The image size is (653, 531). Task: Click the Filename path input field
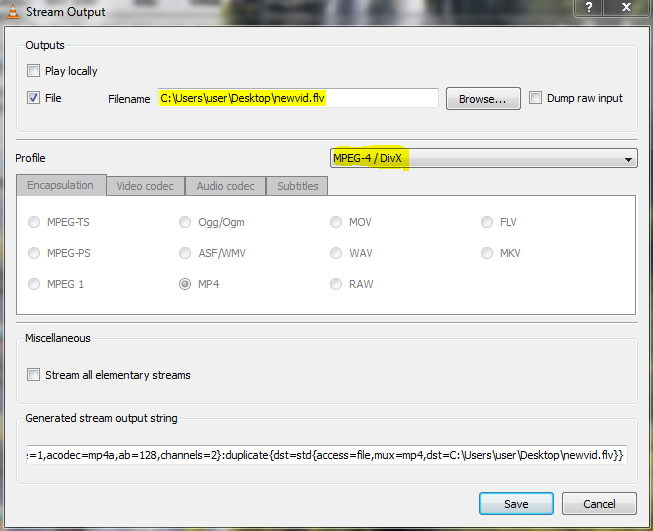point(298,98)
